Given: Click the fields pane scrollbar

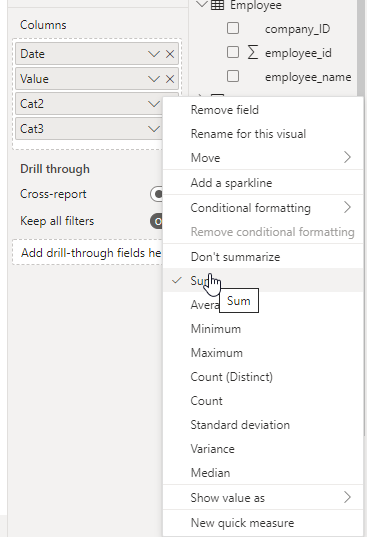Looking at the screenshot, I should pyautogui.click(x=362, y=48).
